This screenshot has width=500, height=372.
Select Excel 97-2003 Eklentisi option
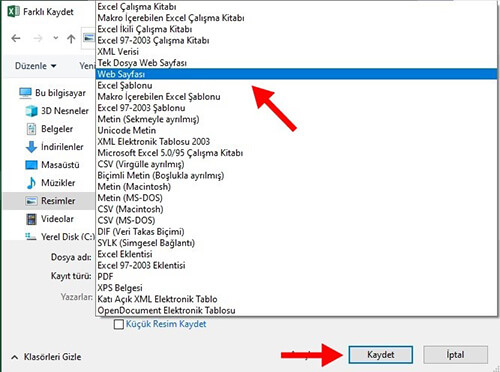297,266
